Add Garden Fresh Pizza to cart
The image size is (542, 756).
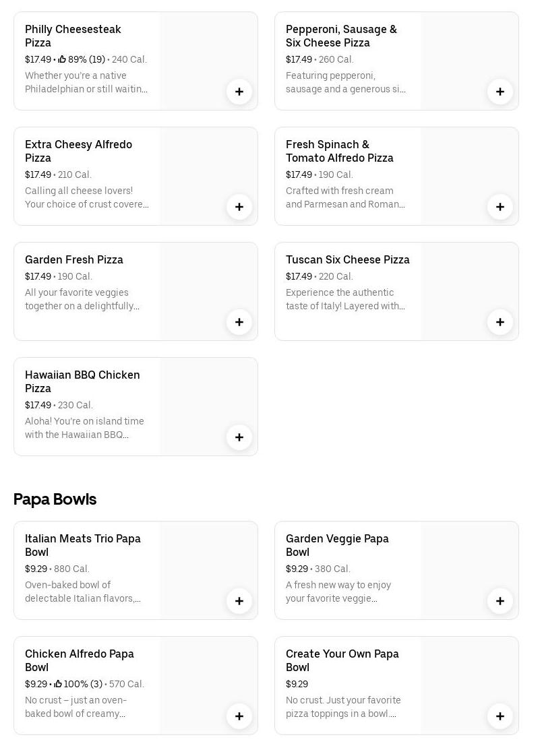(x=239, y=322)
